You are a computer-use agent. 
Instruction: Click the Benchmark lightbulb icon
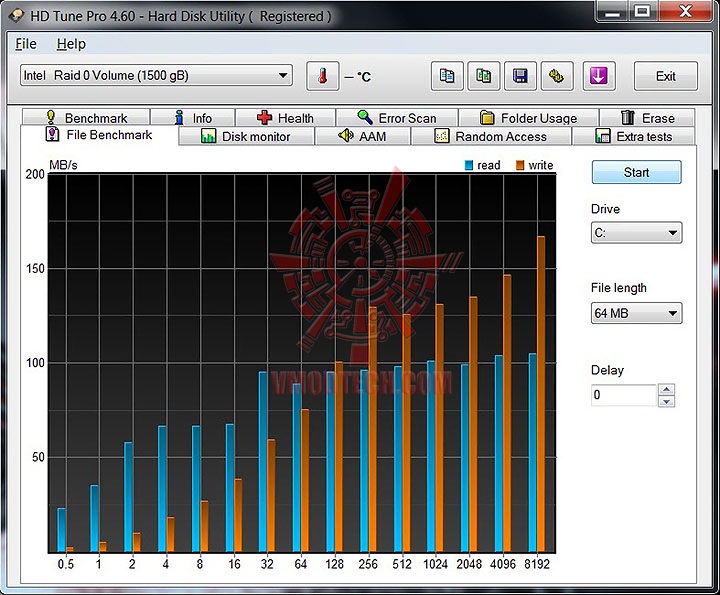point(51,117)
